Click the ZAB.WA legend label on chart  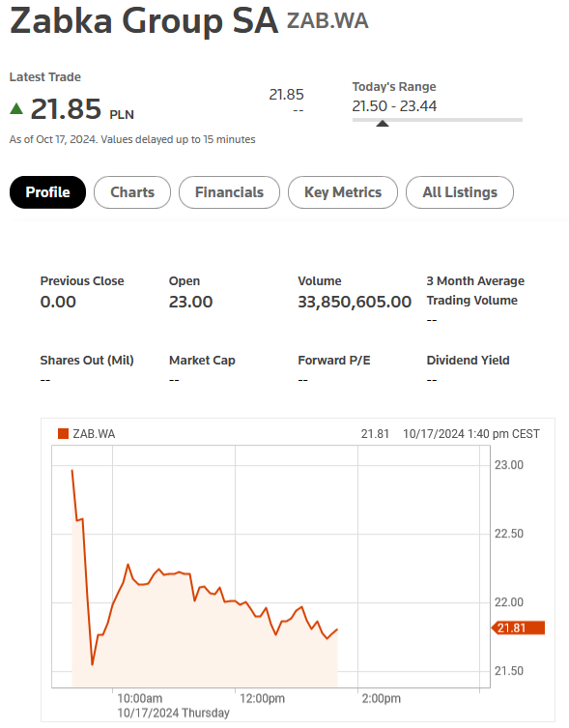click(x=94, y=434)
